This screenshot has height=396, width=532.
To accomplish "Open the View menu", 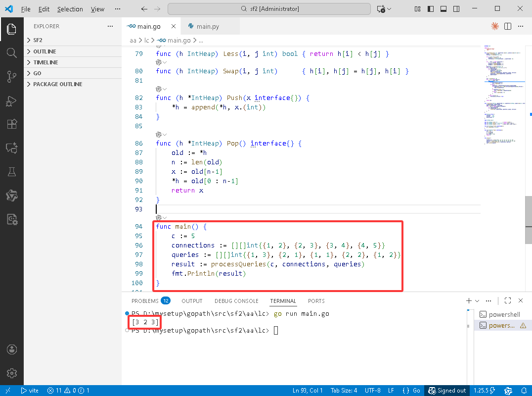I will click(x=97, y=9).
